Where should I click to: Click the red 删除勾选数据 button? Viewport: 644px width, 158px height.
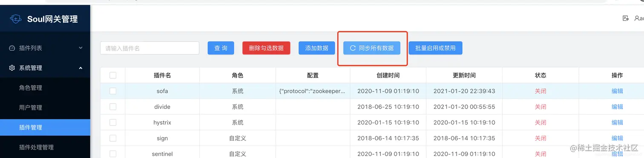(x=266, y=48)
